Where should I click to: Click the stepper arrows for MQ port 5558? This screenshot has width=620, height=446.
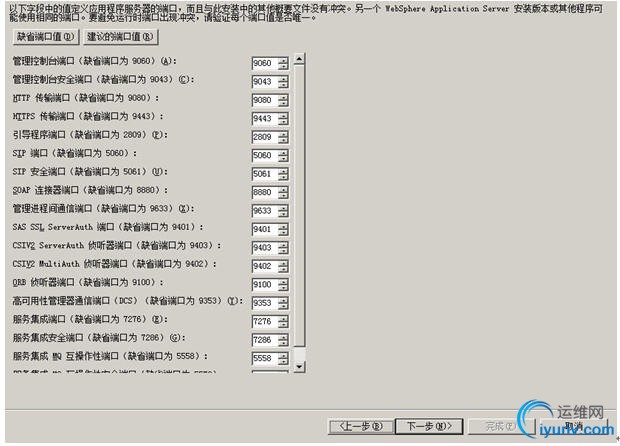(283, 359)
